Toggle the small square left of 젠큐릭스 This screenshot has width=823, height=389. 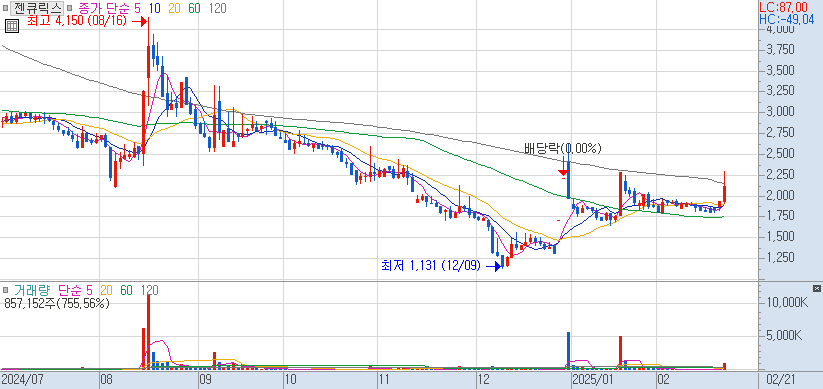pyautogui.click(x=5, y=8)
